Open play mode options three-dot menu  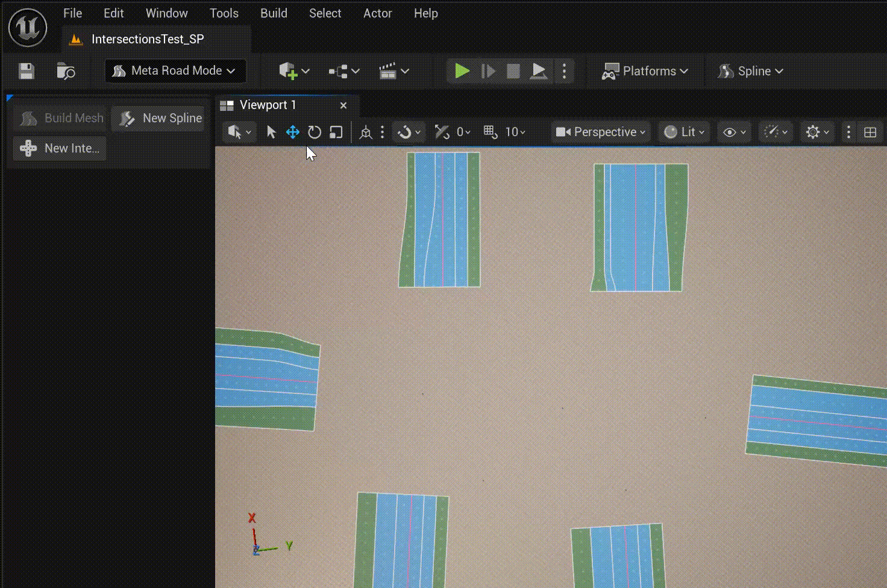point(564,71)
